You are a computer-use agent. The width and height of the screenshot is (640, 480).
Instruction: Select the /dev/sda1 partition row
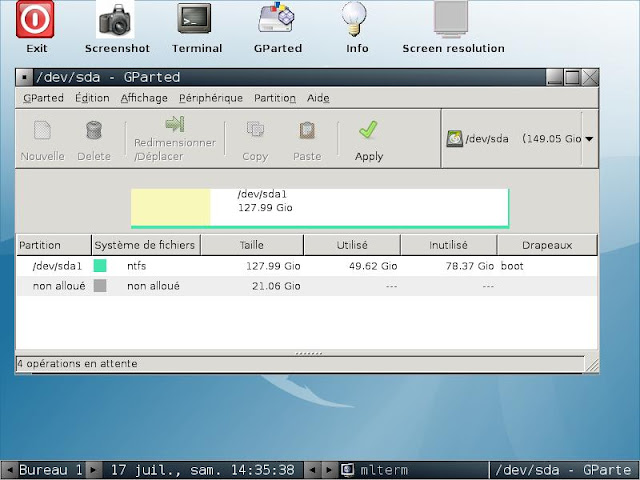point(307,266)
